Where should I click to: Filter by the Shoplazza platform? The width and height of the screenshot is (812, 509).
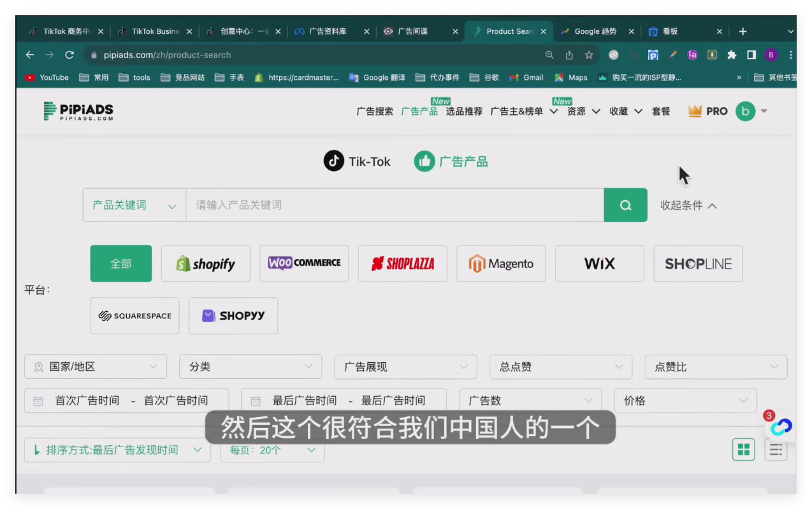403,263
